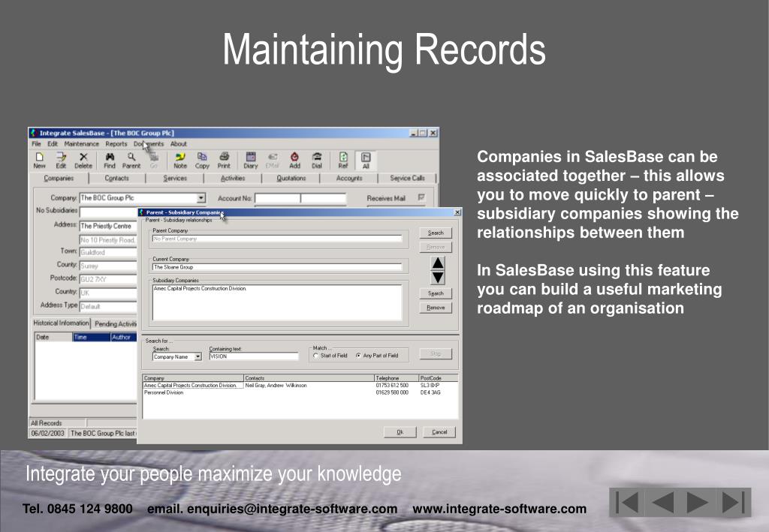
Task: Click the Print toolbar icon
Action: tap(224, 160)
